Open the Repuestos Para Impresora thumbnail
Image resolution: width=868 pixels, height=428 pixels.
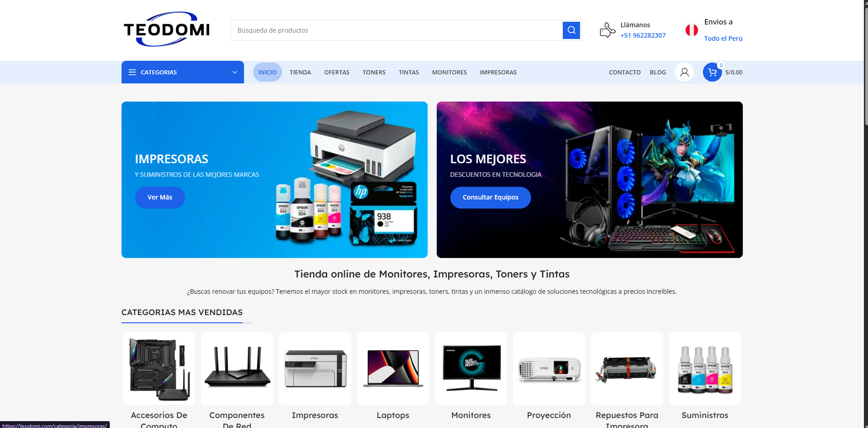click(x=627, y=369)
